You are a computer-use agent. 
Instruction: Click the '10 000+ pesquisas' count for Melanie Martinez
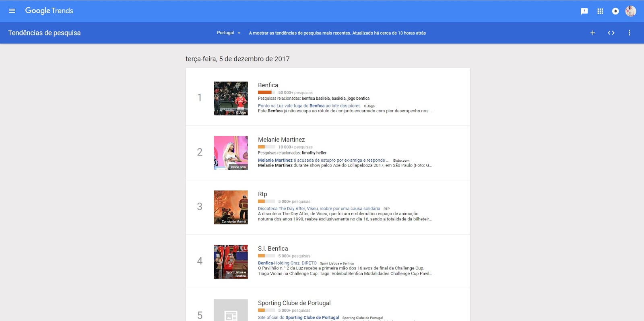295,147
